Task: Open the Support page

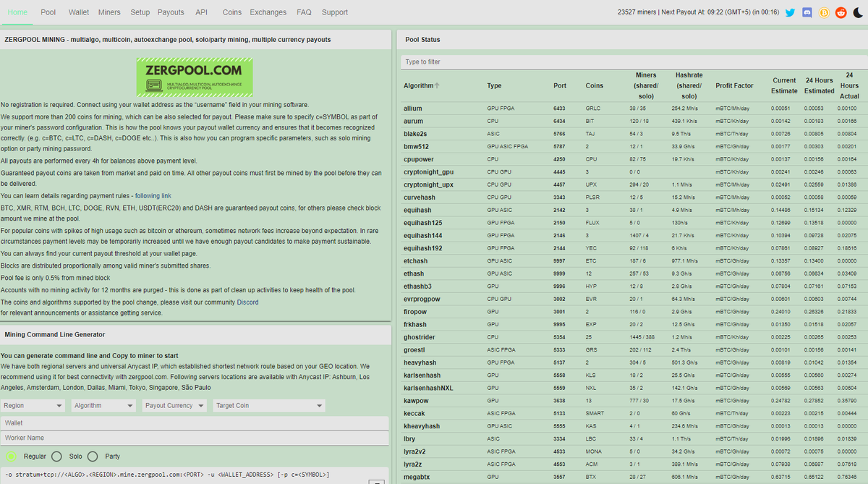Action: tap(335, 12)
